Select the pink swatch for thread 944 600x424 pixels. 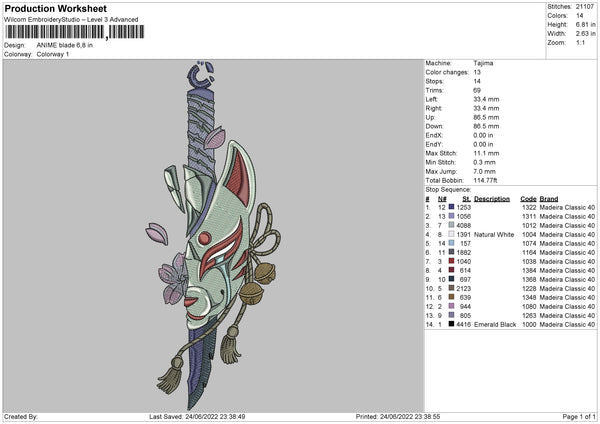[452, 306]
